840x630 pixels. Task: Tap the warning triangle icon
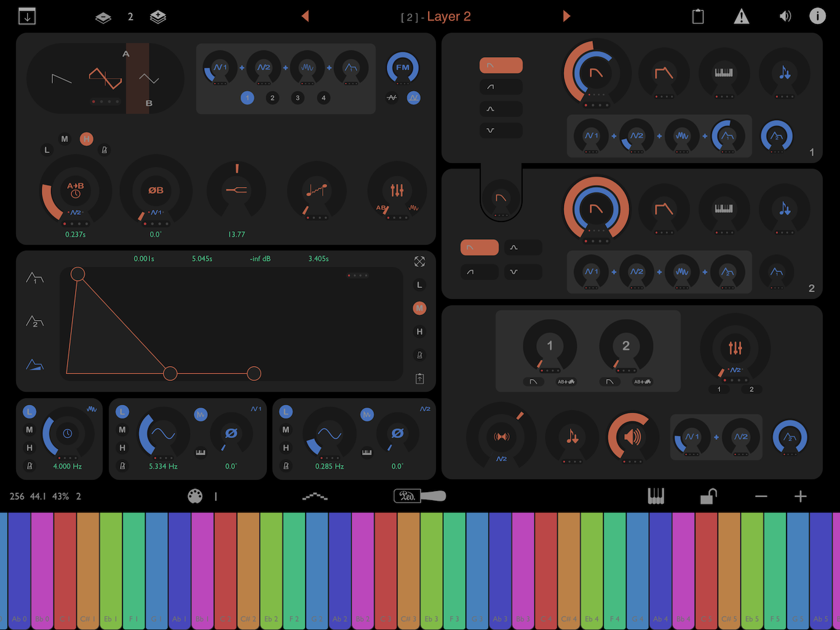point(742,17)
